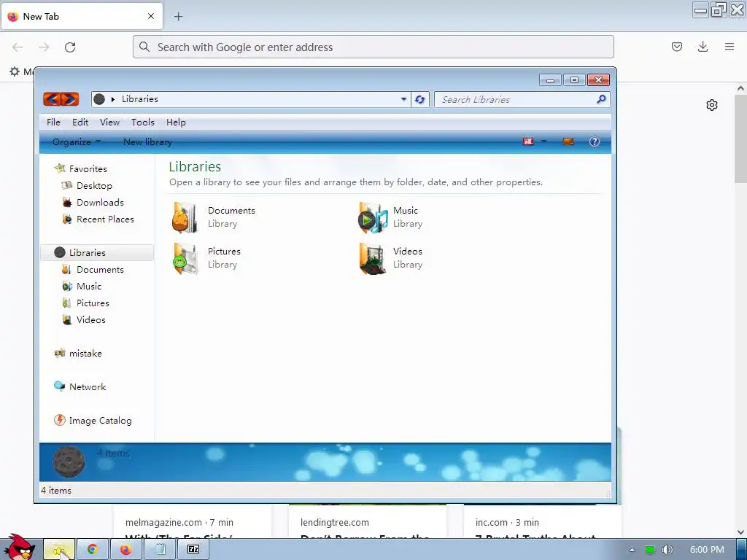Change the view with the view icon
747x560 pixels.
click(x=528, y=141)
